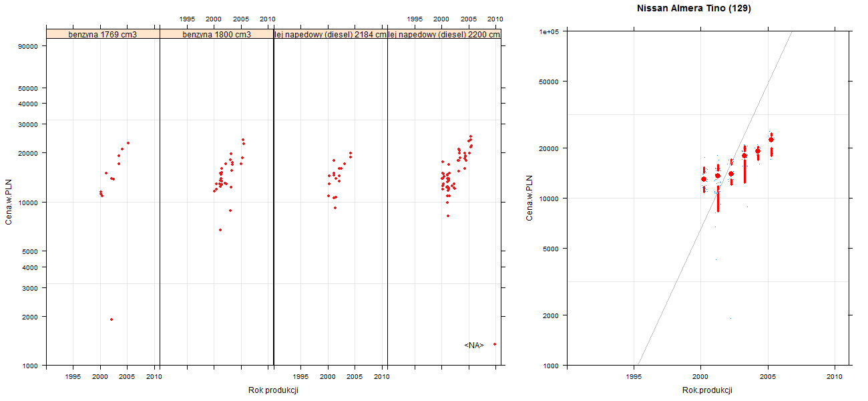This screenshot has height=401, width=868.
Task: Click the 'benzyna 1800 cm3' panel header
Action: click(216, 34)
